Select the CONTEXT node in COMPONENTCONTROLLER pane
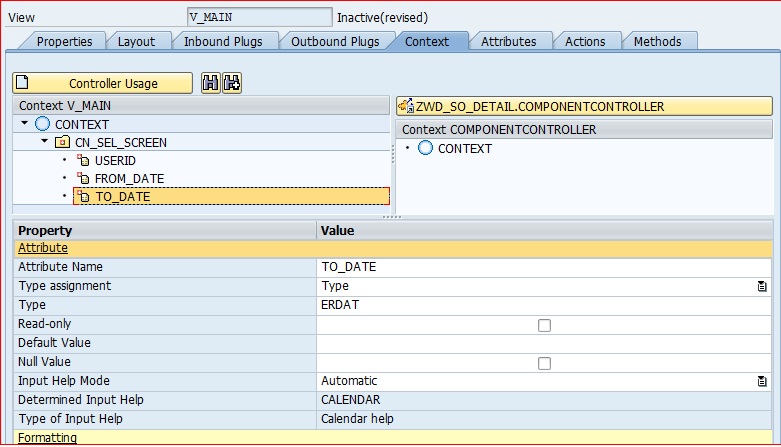 coord(465,149)
